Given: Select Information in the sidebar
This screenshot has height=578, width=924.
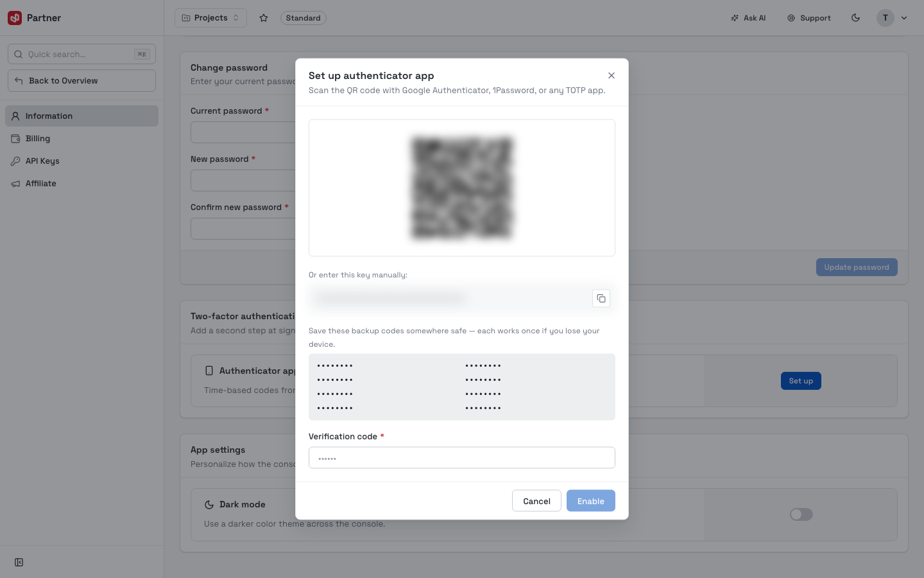Looking at the screenshot, I should 81,116.
